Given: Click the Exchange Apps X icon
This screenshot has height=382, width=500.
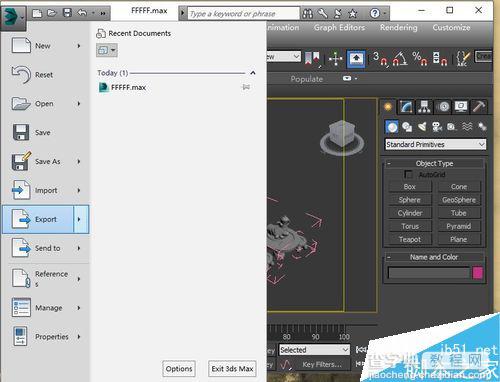Looking at the screenshot, I should click(338, 13).
